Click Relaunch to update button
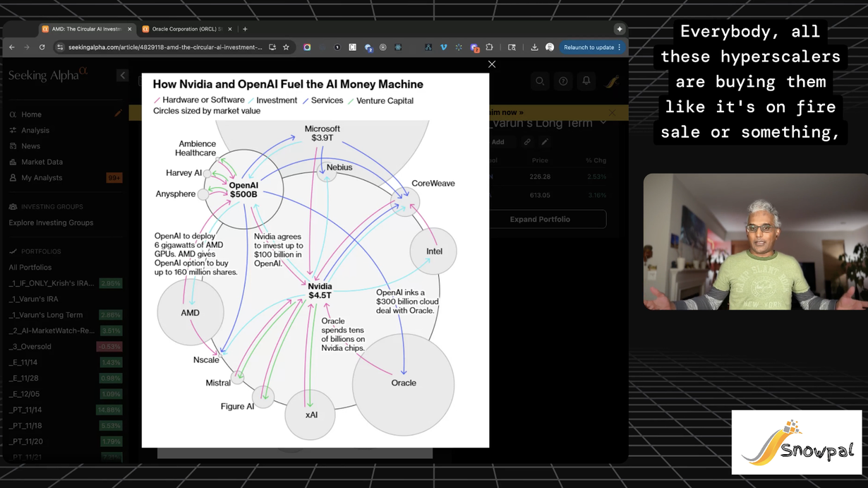Screen dimensions: 868x488 [x=588, y=47]
